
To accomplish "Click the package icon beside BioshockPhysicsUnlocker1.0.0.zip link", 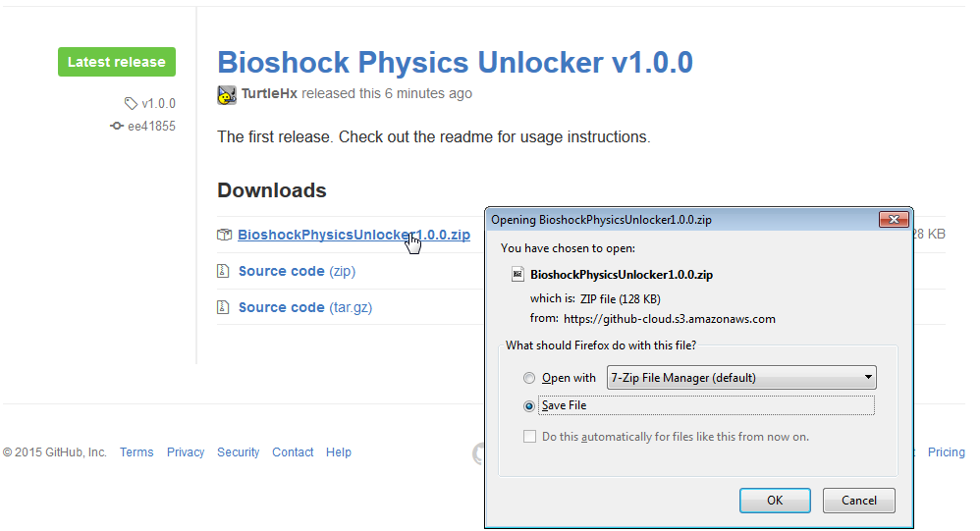I will click(x=224, y=235).
